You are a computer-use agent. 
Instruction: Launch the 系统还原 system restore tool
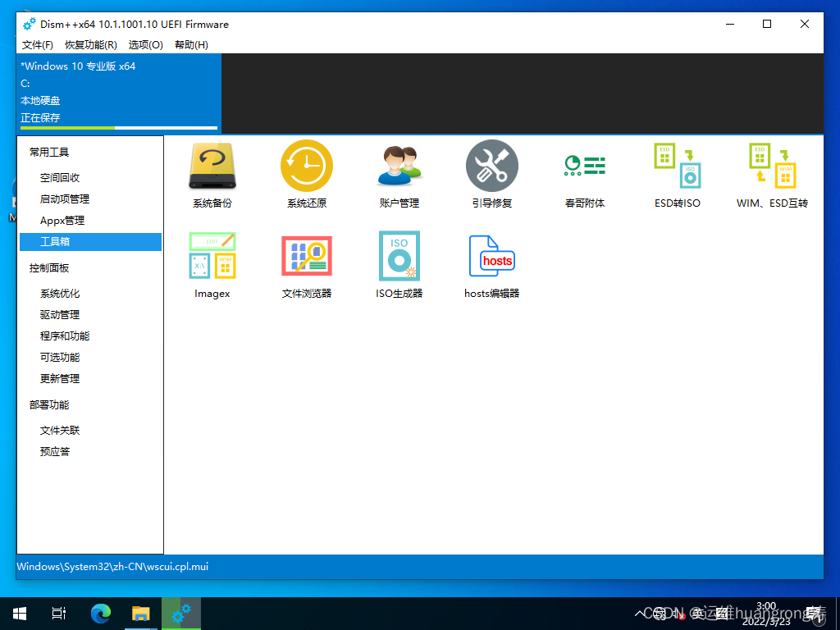307,174
